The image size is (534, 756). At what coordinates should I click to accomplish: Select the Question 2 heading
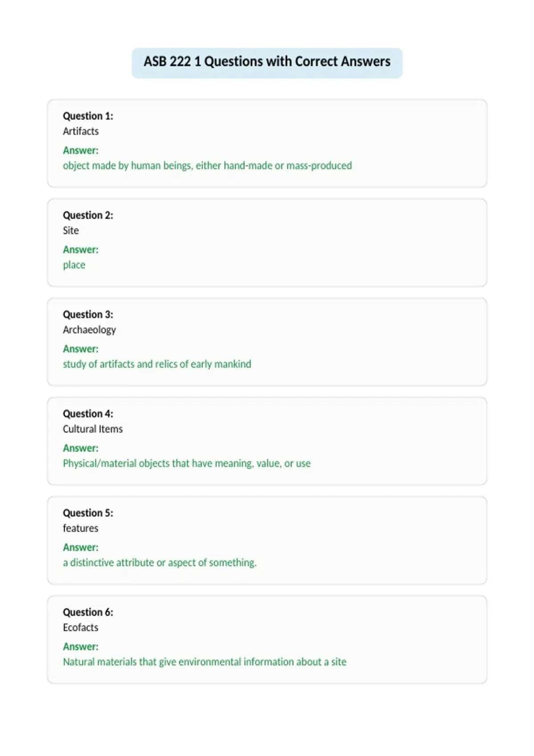coord(88,215)
